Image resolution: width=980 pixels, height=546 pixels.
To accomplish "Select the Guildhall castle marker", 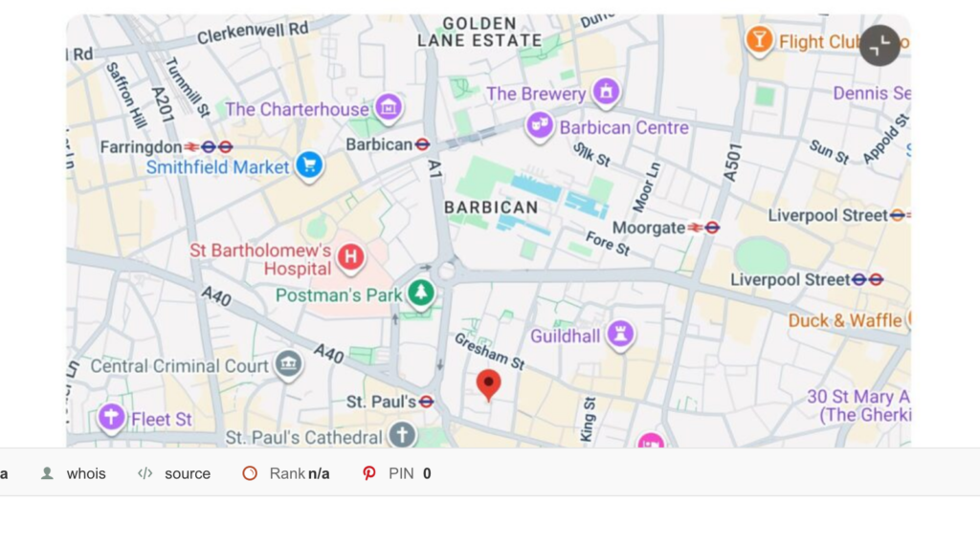I will pos(620,335).
